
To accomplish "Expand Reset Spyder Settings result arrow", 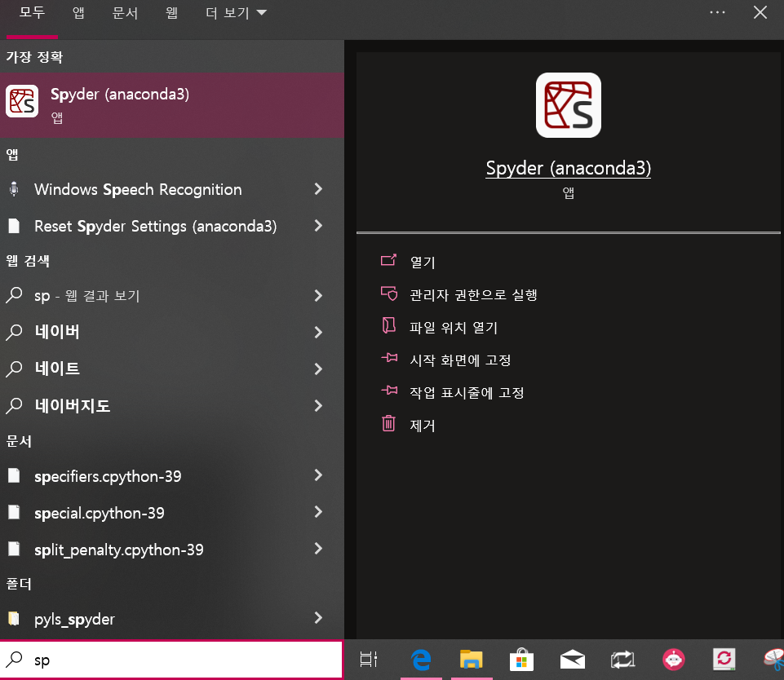I will (x=318, y=226).
